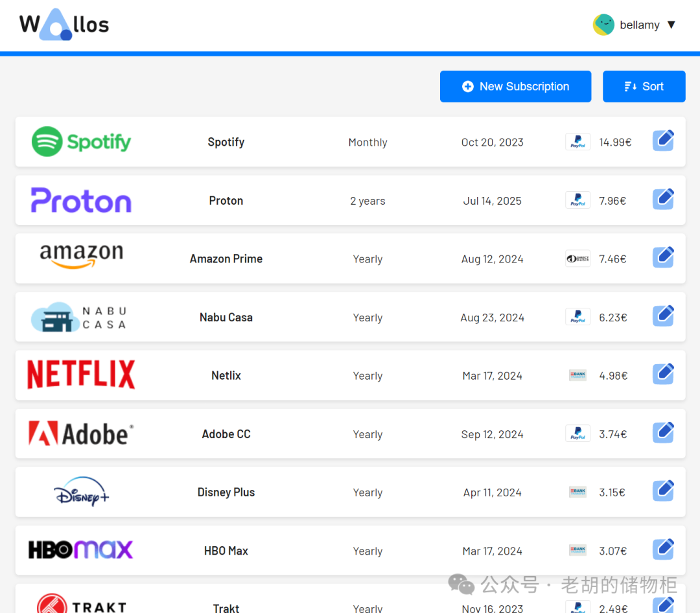Click the bellamy avatar icon

tap(603, 25)
